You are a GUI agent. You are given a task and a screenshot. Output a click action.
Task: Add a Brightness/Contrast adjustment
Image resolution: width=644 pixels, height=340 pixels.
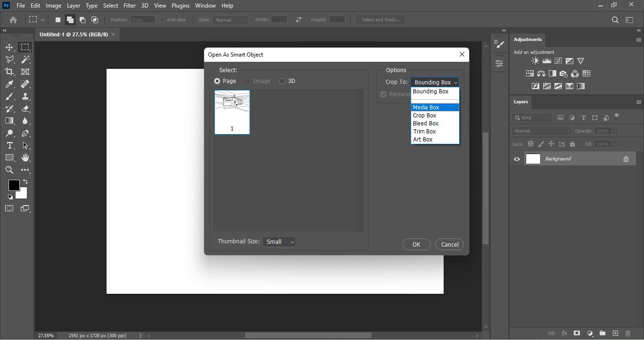point(535,61)
